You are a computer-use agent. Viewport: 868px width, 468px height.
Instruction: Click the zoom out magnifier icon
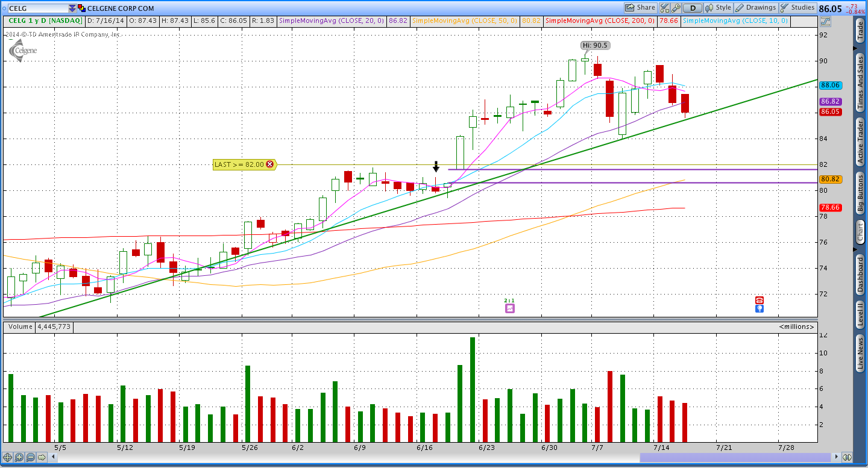pos(30,458)
